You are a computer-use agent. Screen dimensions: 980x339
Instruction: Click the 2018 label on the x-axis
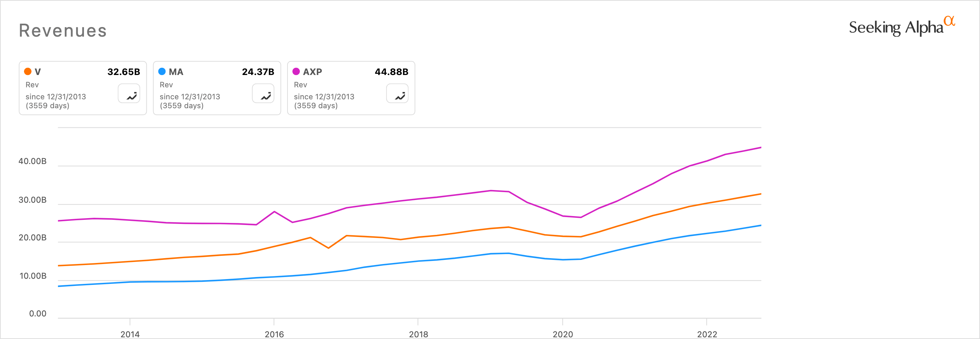tap(418, 334)
